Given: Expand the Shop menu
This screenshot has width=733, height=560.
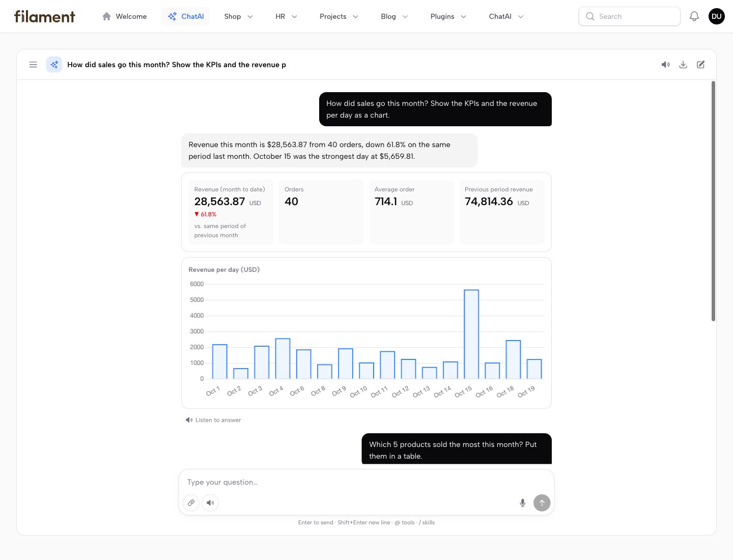Looking at the screenshot, I should 239,16.
